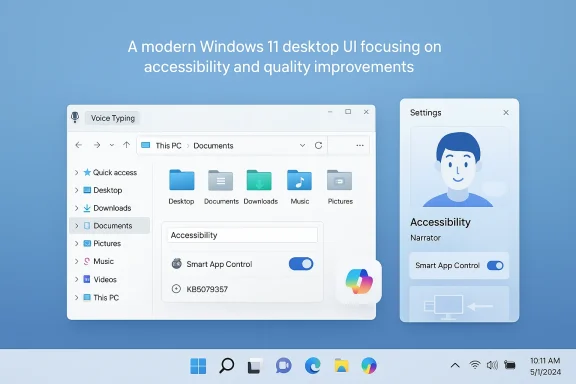Select Desktop in the sidebar
The width and height of the screenshot is (576, 384).
[x=103, y=190]
